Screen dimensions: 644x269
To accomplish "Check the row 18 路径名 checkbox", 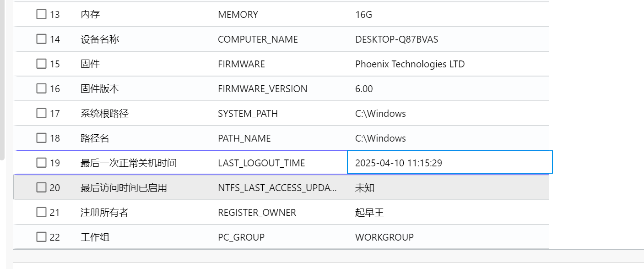I will pos(42,138).
